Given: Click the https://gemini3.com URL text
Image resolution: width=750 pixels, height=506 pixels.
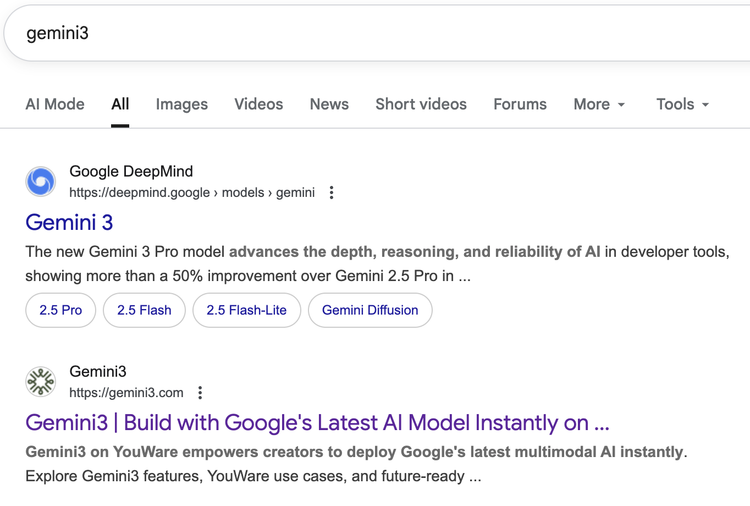Looking at the screenshot, I should coord(126,393).
